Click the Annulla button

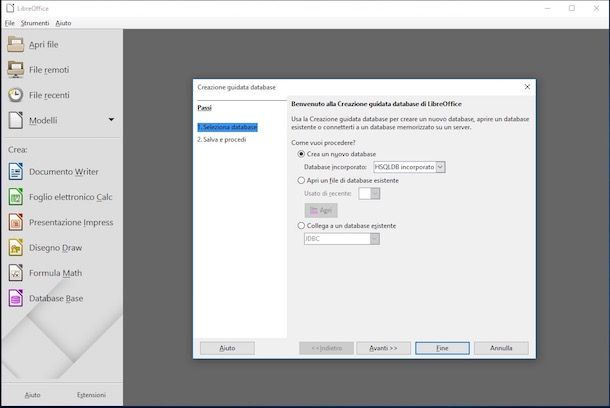(x=501, y=348)
